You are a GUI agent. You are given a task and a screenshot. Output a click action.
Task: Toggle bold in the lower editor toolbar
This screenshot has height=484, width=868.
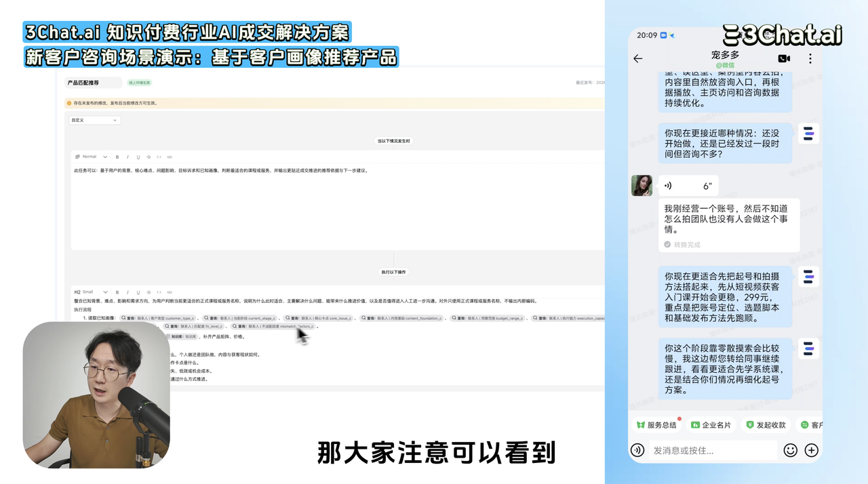[117, 292]
